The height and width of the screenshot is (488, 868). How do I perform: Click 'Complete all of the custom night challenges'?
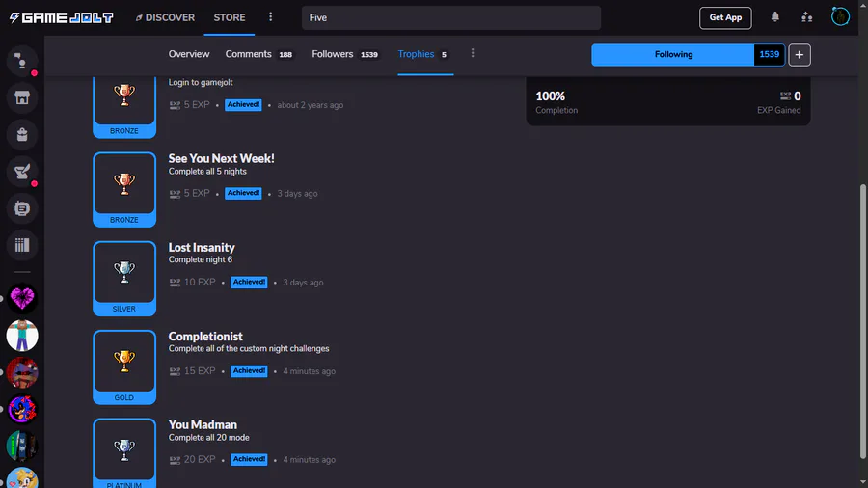[249, 348]
